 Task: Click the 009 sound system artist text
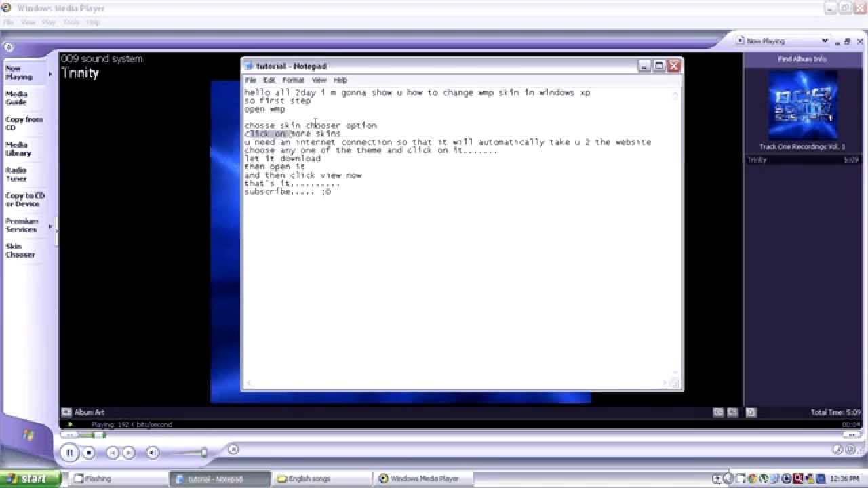(x=102, y=59)
